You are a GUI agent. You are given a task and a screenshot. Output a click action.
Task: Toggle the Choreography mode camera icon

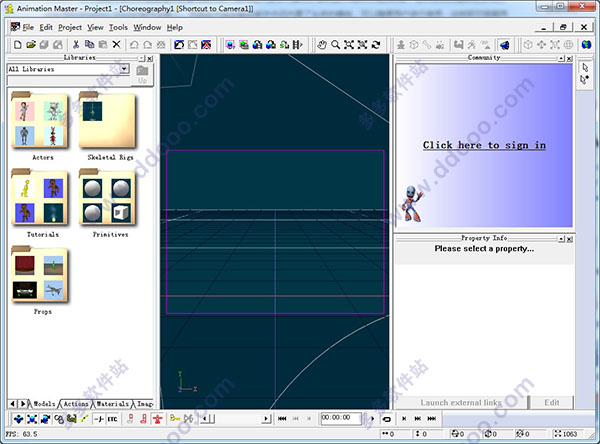coord(504,45)
